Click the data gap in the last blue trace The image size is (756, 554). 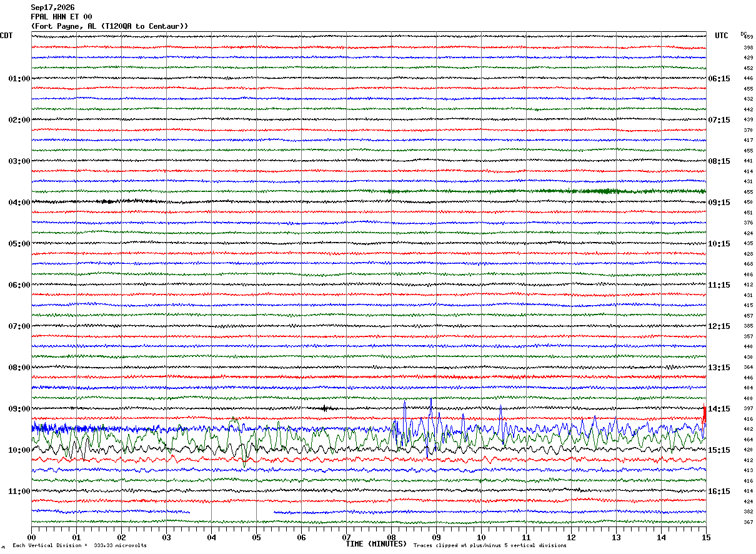pyautogui.click(x=232, y=512)
